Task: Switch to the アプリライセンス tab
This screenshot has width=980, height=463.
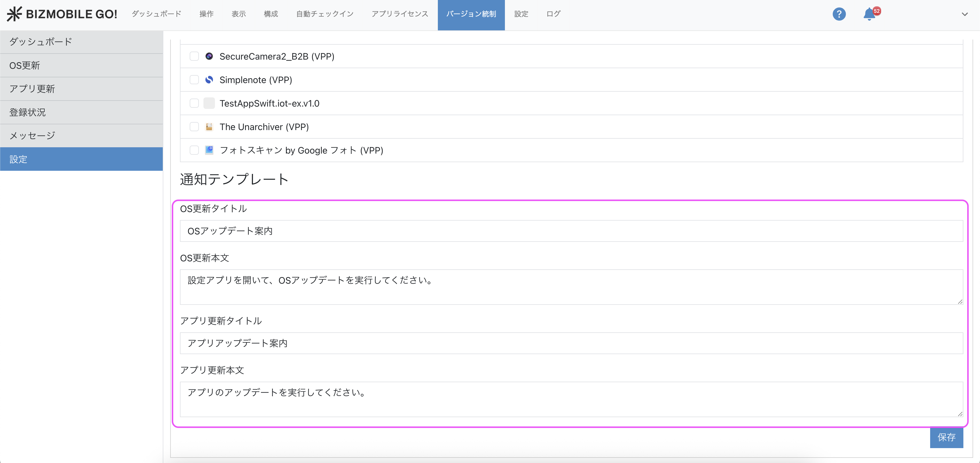Action: [399, 14]
